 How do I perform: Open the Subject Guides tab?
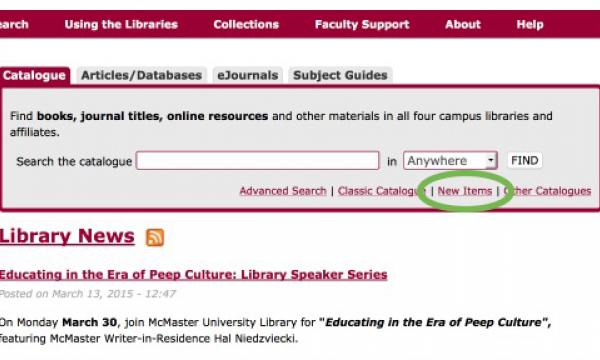coord(340,75)
